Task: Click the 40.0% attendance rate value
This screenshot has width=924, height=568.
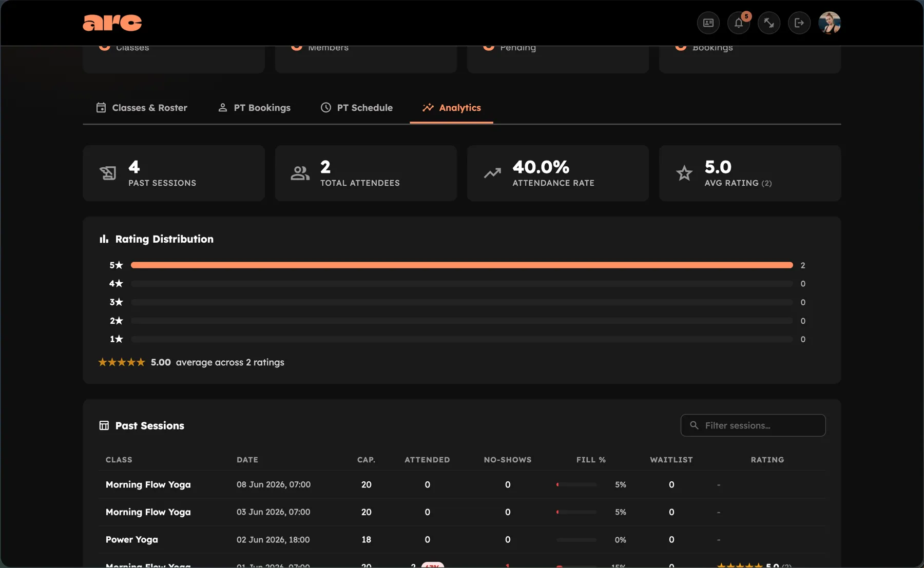Action: (x=541, y=167)
